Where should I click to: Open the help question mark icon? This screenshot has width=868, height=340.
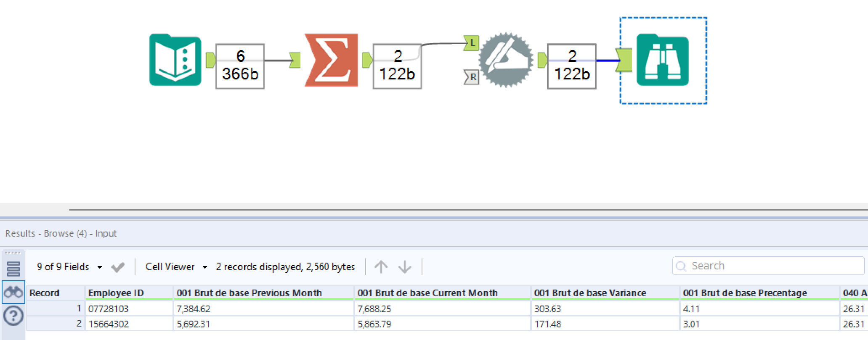tap(13, 315)
